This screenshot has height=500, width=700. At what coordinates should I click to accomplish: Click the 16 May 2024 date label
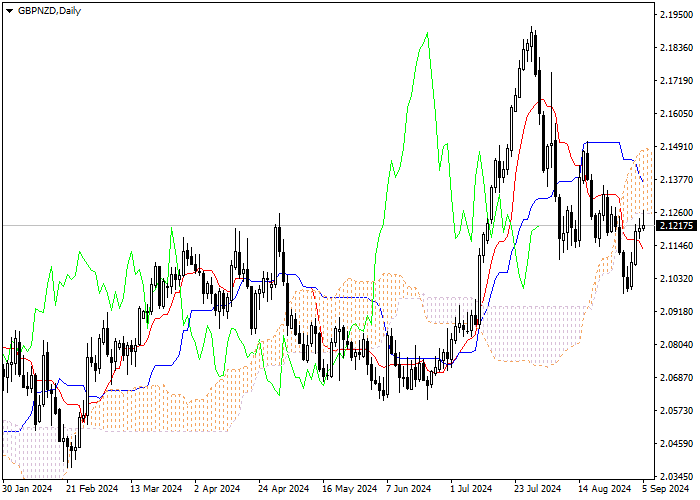[350, 489]
